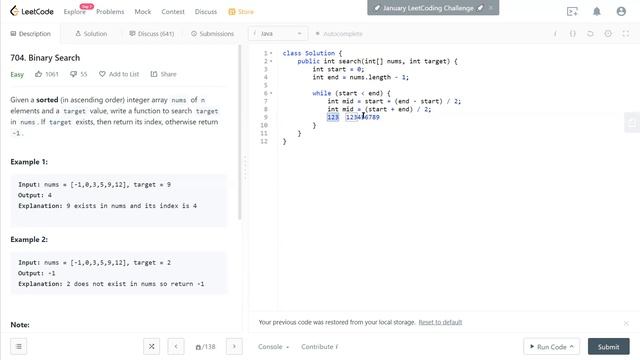This screenshot has height=360, width=640.
Task: Collapse the while loop fold arrow
Action: pyautogui.click(x=271, y=93)
